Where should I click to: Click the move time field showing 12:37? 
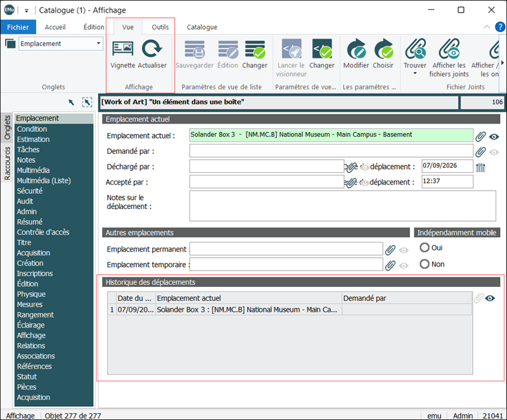[x=447, y=181]
